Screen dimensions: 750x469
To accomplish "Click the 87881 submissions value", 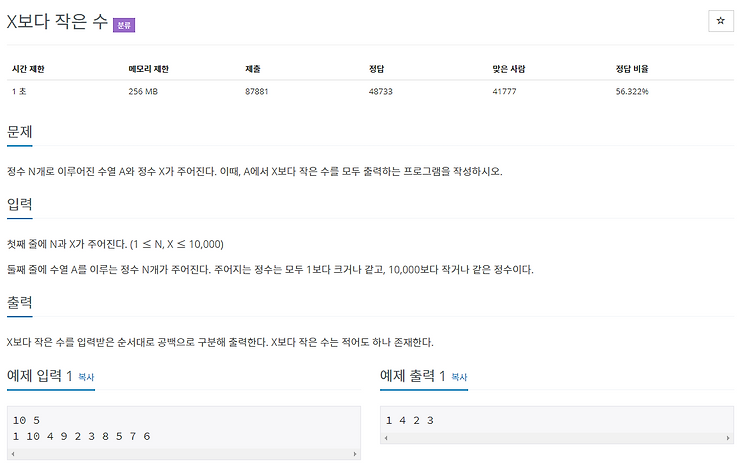I will click(257, 91).
